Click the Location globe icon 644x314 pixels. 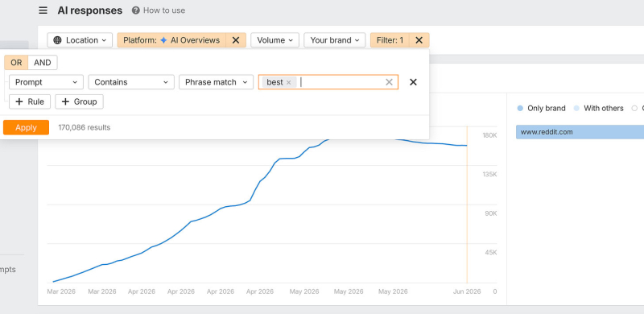(x=57, y=40)
